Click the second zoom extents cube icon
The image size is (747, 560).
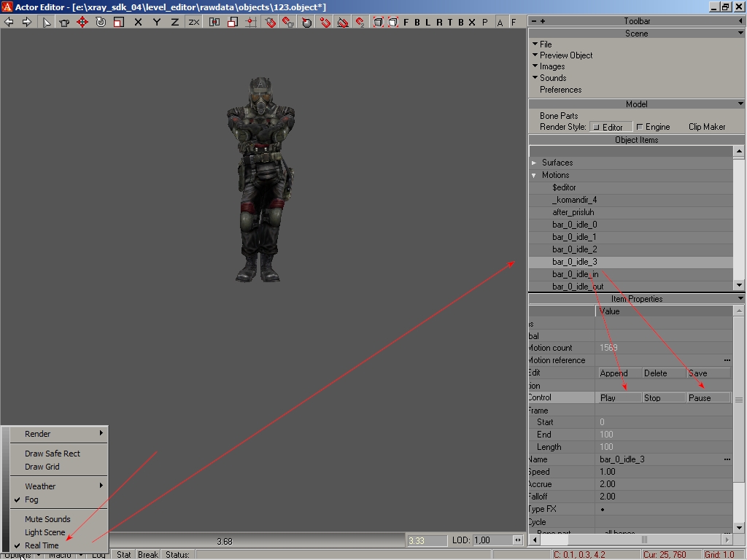393,22
